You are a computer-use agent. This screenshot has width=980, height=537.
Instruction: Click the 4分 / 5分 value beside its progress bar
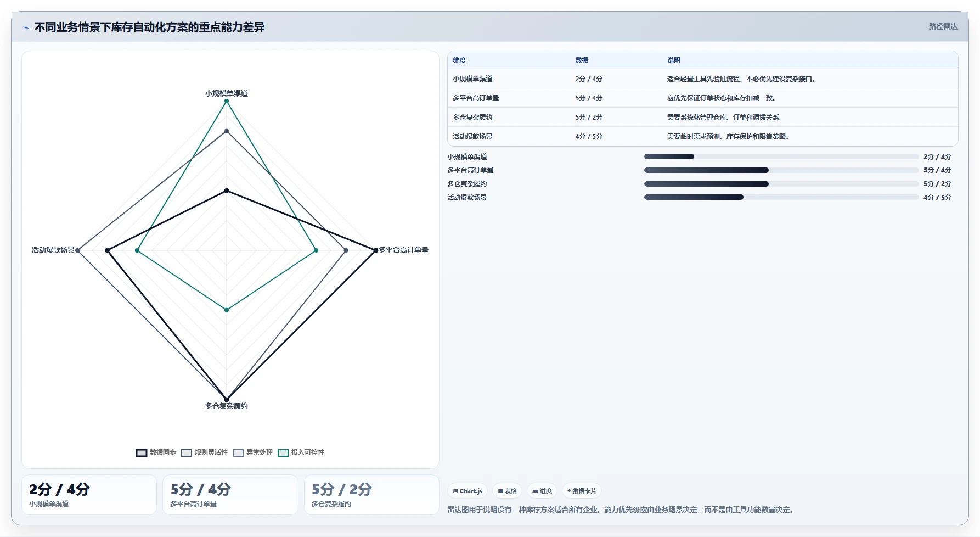937,198
